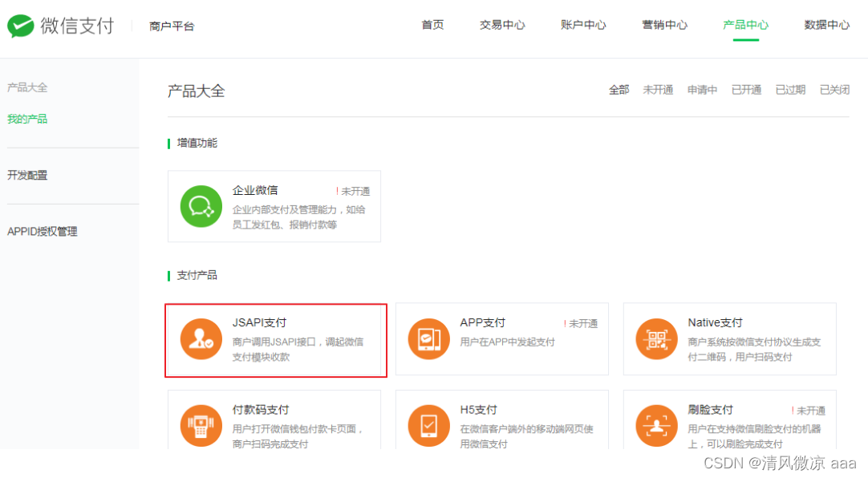Click the 增值功能 section heading
The width and height of the screenshot is (868, 478).
[197, 144]
